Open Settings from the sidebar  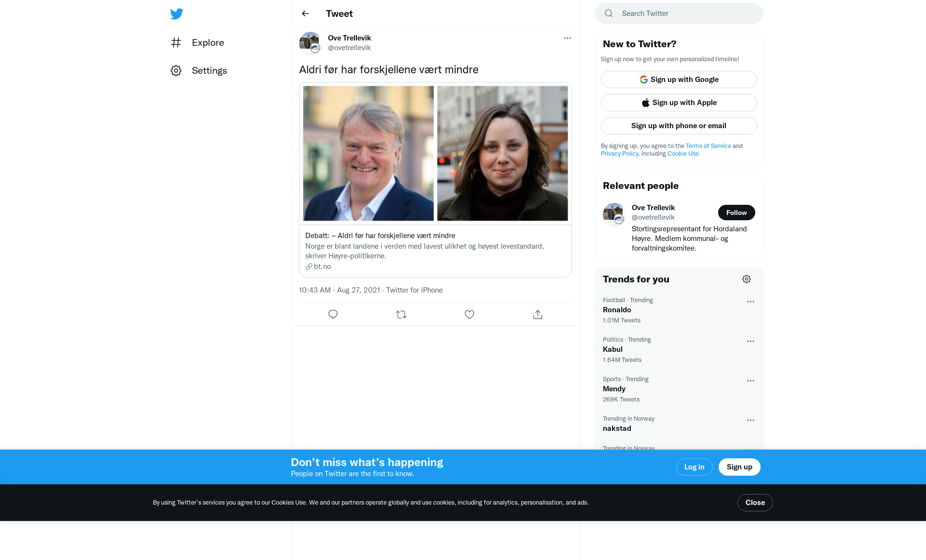tap(198, 71)
